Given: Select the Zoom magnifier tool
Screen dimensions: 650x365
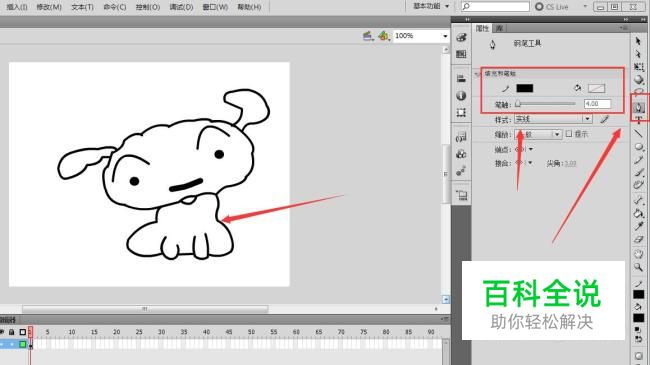Looking at the screenshot, I should click(x=638, y=268).
